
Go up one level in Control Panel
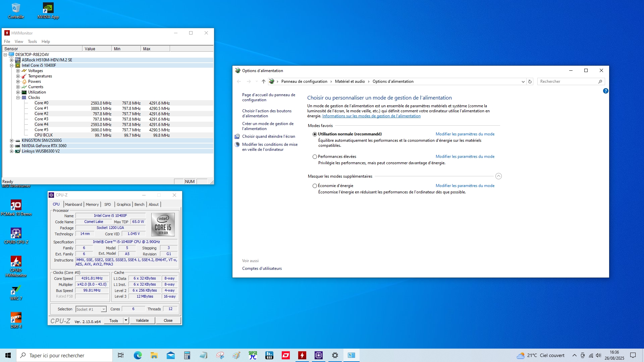(x=263, y=81)
